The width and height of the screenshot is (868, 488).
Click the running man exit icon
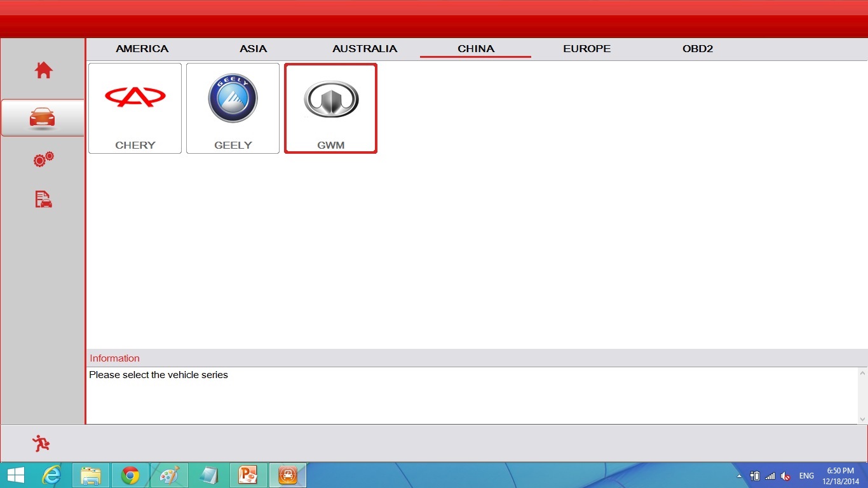click(x=41, y=444)
